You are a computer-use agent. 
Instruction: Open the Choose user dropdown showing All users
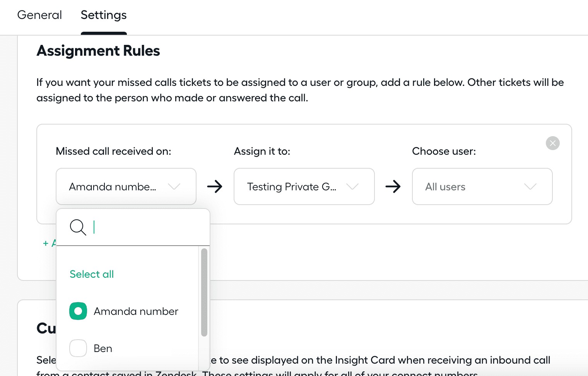482,186
